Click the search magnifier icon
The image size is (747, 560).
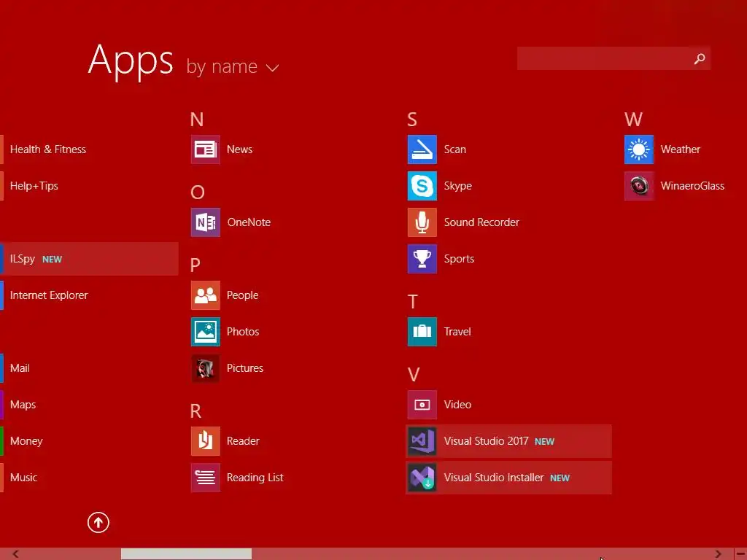pos(700,58)
